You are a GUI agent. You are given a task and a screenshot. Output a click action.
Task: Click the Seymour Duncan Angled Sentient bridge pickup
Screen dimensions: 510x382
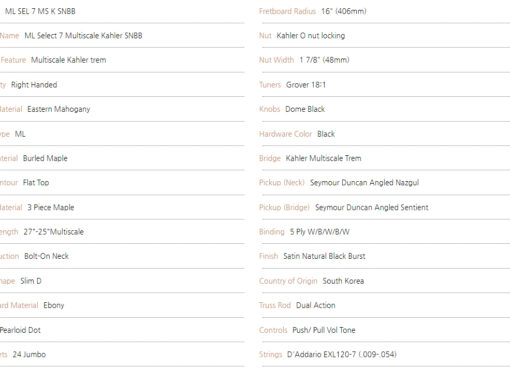click(x=372, y=207)
